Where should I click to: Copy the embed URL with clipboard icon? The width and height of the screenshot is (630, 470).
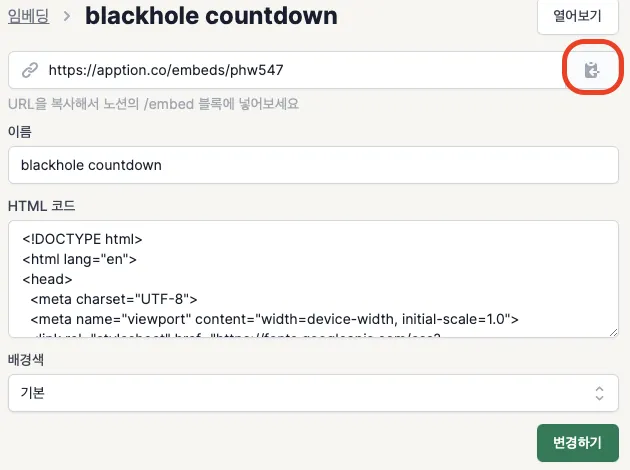pyautogui.click(x=592, y=70)
